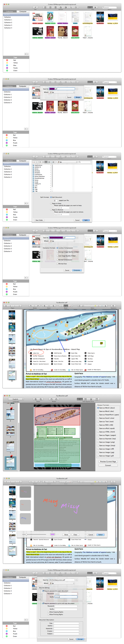Toggle Require password to open document

pos(43,591)
